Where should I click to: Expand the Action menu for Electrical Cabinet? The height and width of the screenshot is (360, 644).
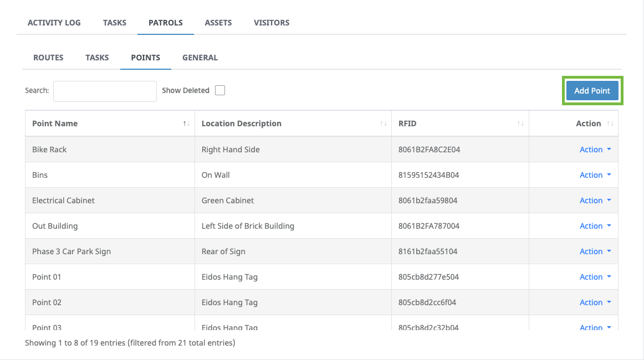point(595,200)
